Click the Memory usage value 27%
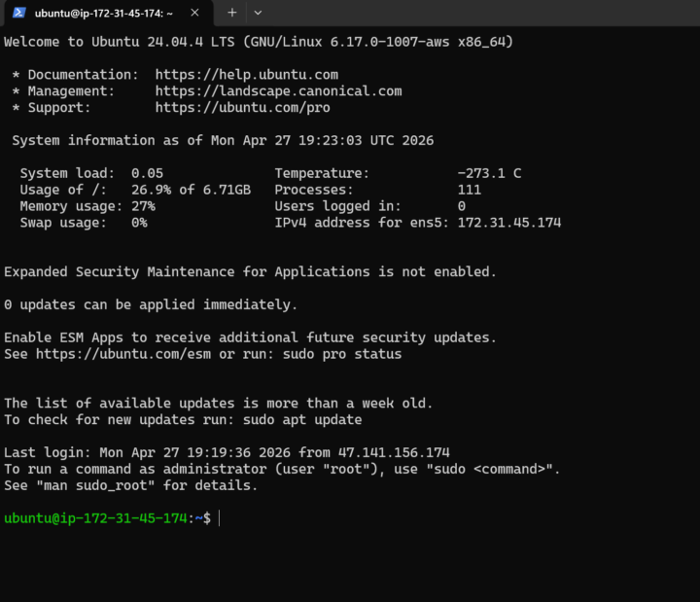This screenshot has height=602, width=700. point(143,206)
